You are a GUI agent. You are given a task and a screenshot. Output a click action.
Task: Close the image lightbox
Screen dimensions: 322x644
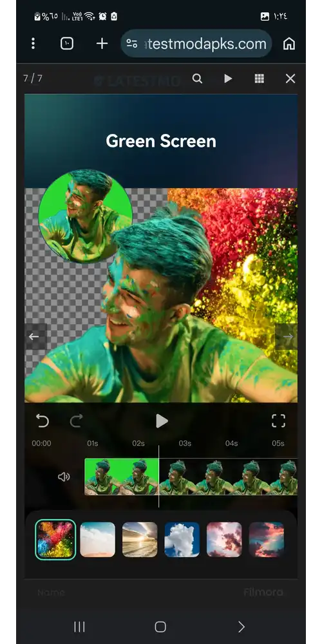click(290, 79)
